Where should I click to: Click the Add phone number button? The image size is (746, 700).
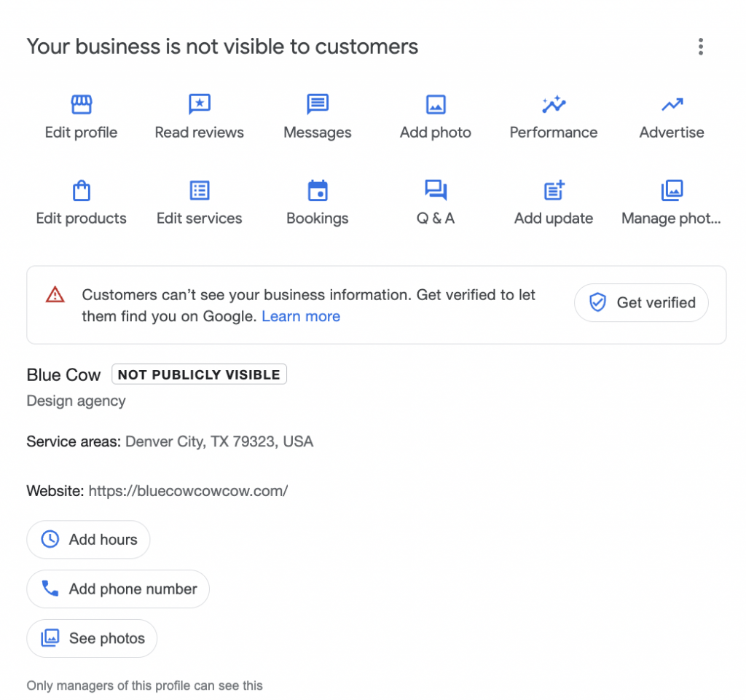pyautogui.click(x=118, y=589)
